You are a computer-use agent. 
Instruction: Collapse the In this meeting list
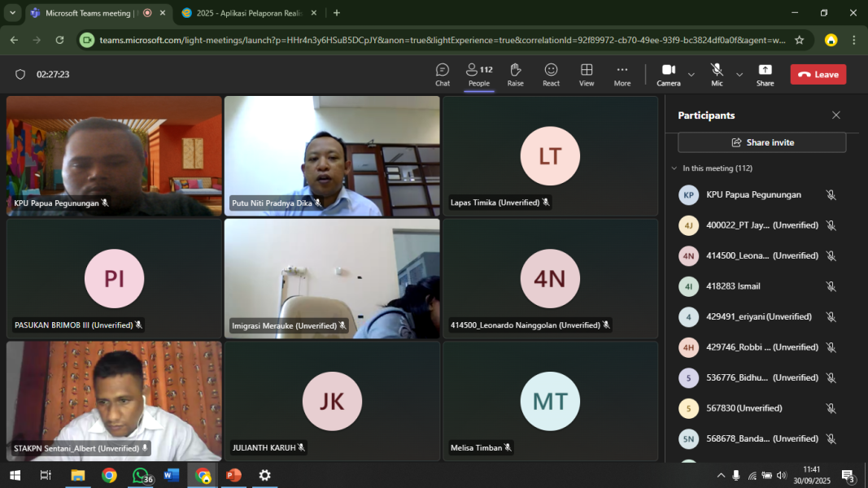point(674,168)
